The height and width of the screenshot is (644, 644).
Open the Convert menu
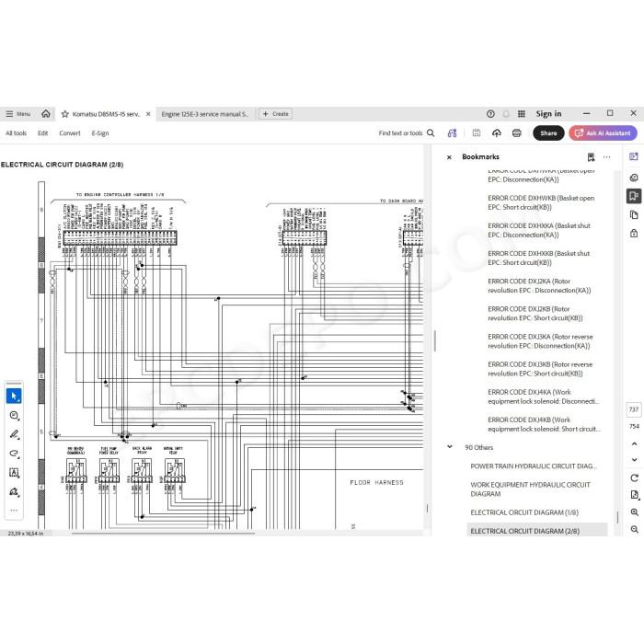[70, 133]
